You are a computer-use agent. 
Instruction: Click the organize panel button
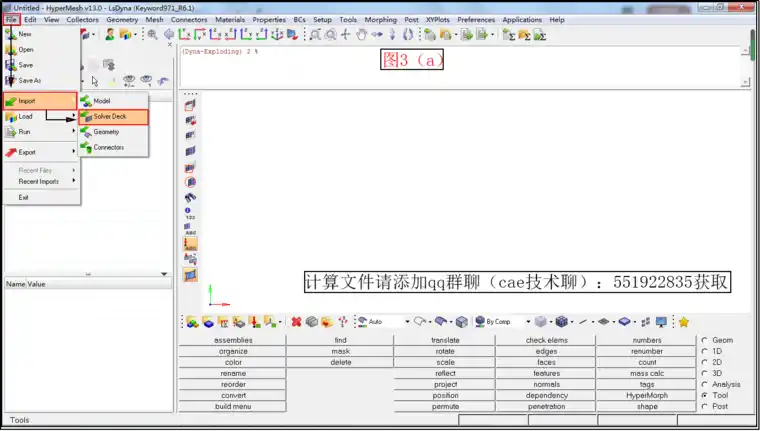pos(233,351)
